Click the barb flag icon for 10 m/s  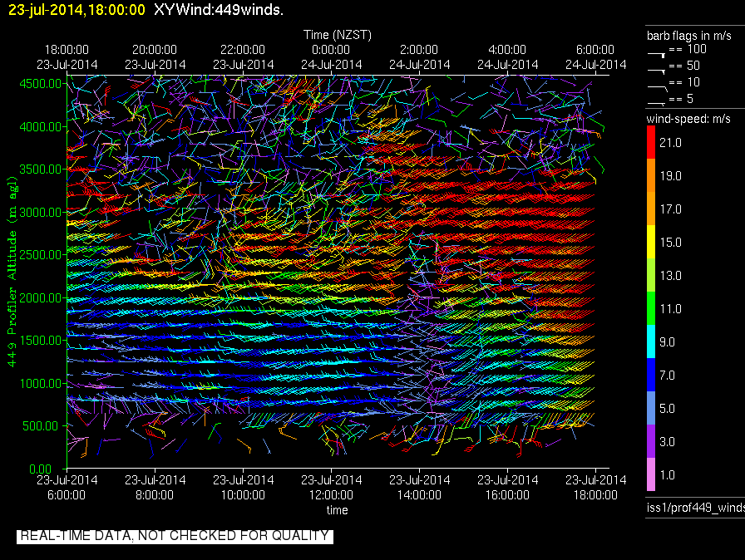click(658, 88)
